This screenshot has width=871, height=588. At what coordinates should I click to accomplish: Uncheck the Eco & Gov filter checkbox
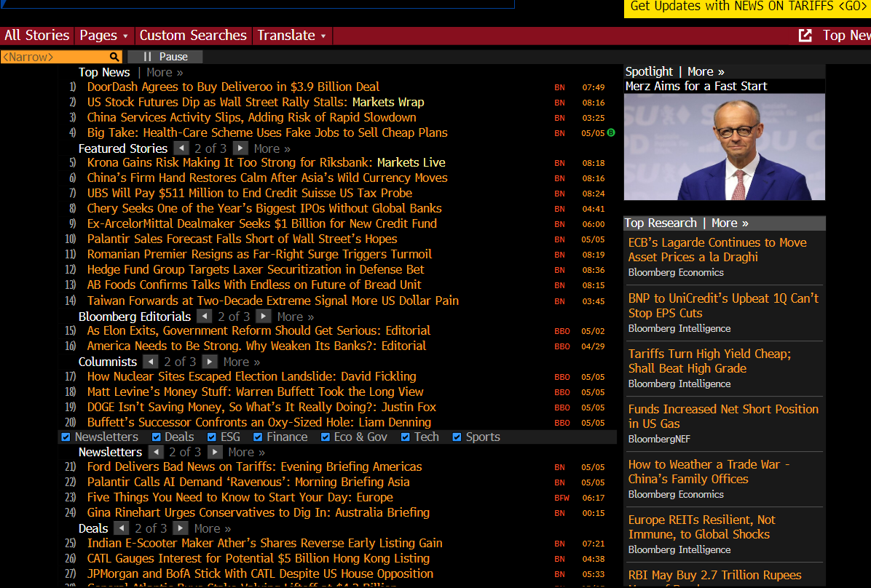click(x=326, y=437)
